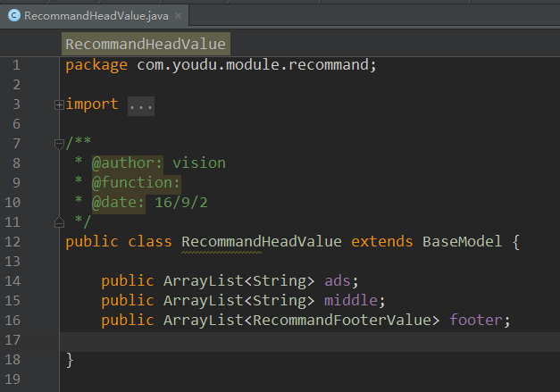Viewport: 560px width, 392px height.
Task: Select the RecommandHeadValue.java editor tab
Action: (x=94, y=16)
